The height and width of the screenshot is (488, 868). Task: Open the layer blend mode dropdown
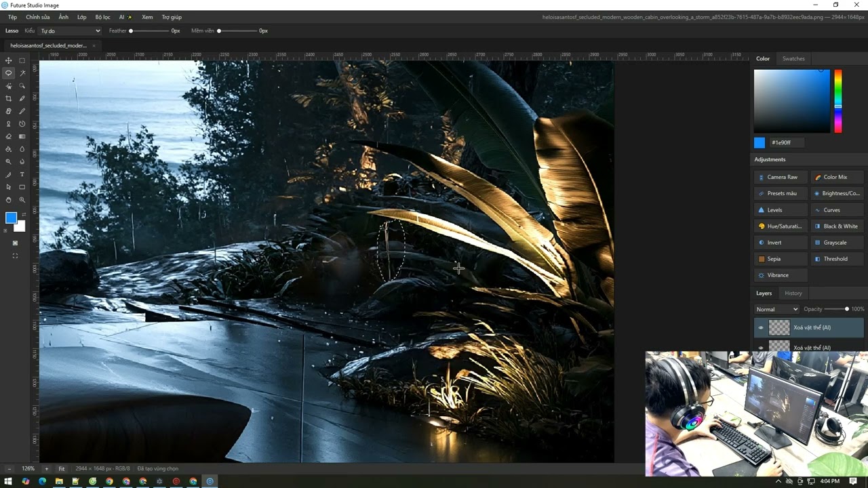776,309
